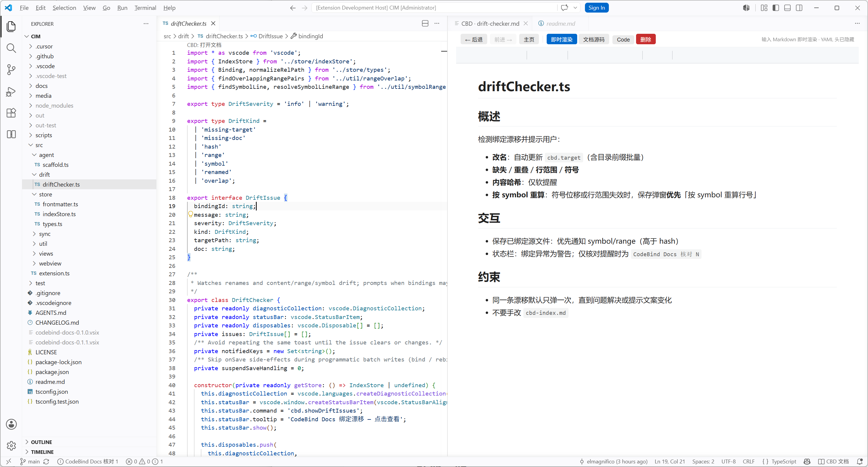Click the split editor icon

(425, 24)
